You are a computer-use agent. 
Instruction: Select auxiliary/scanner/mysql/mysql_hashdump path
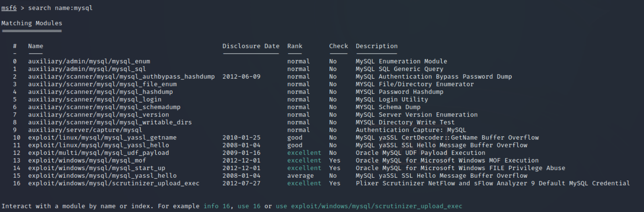[101, 92]
